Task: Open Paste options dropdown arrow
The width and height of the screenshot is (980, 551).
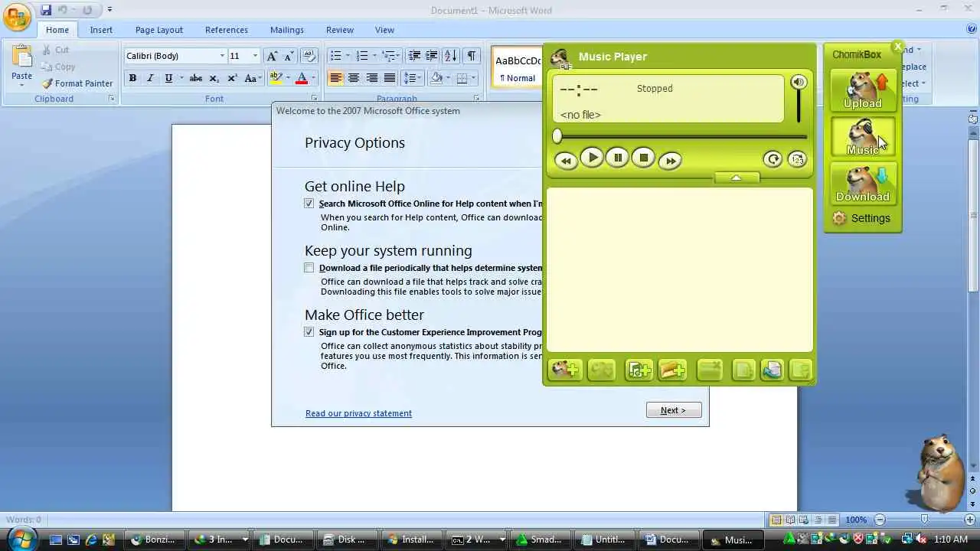Action: (x=21, y=85)
